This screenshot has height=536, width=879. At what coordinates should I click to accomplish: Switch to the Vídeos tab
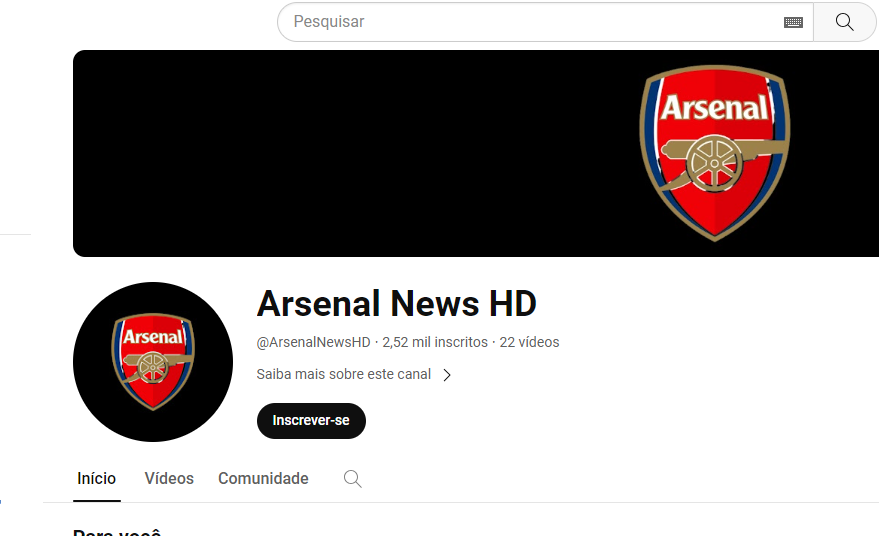[x=169, y=478]
